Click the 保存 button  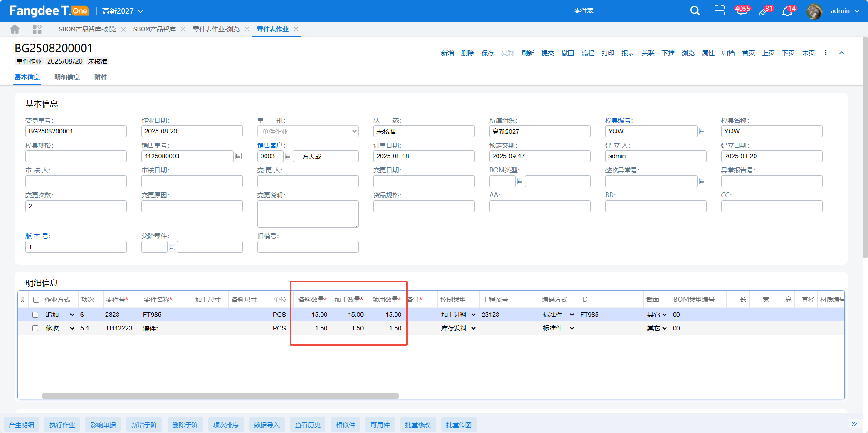[488, 53]
